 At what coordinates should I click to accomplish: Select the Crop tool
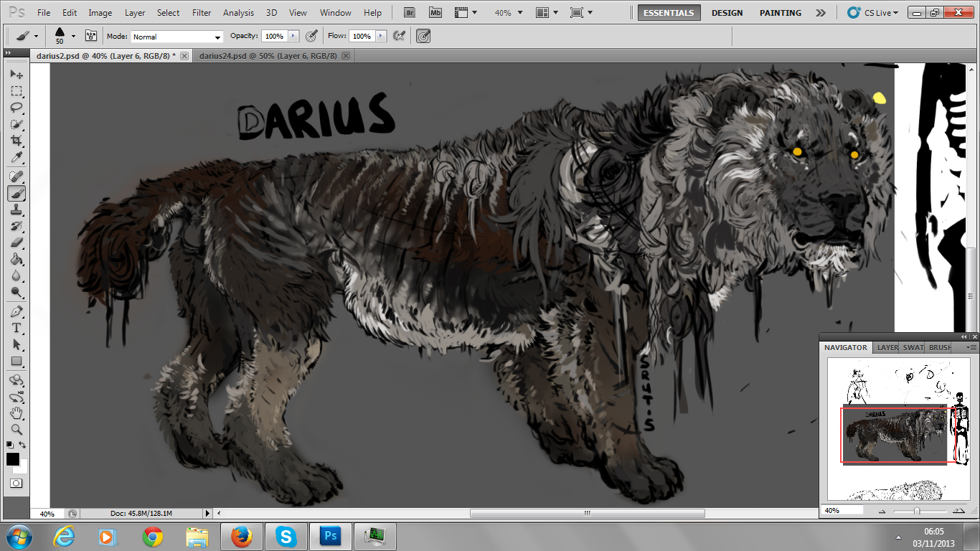16,141
